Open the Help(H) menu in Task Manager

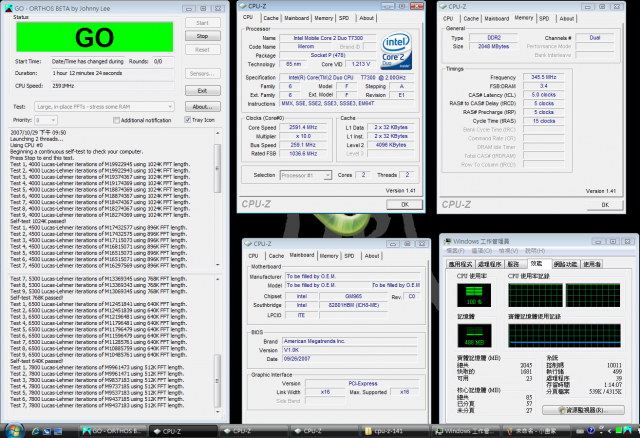535,251
